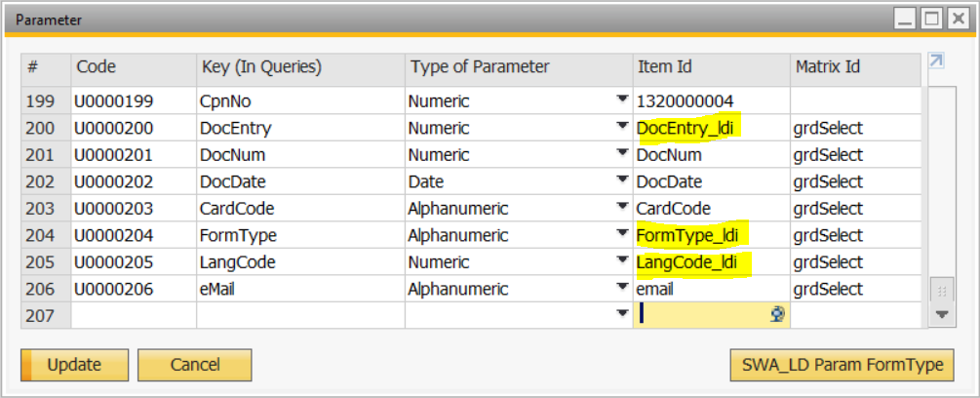
Task: Click the Cancel button
Action: pyautogui.click(x=195, y=365)
